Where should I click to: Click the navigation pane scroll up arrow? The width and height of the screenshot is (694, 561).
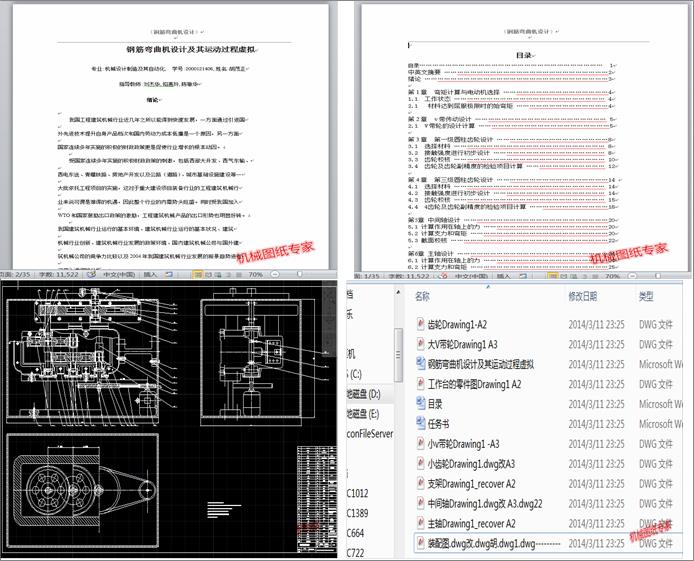tap(398, 292)
